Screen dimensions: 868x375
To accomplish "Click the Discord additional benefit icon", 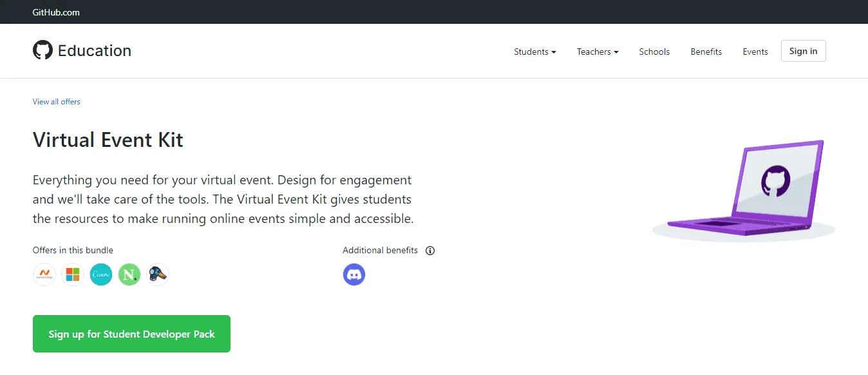I will click(354, 274).
